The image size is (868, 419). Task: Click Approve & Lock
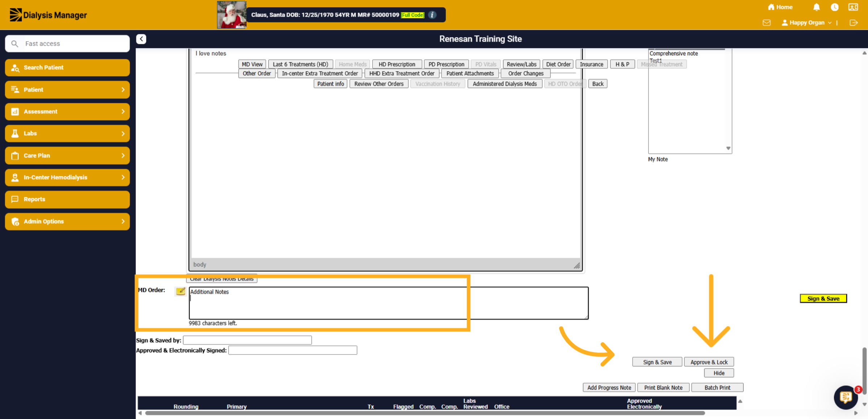pyautogui.click(x=709, y=362)
